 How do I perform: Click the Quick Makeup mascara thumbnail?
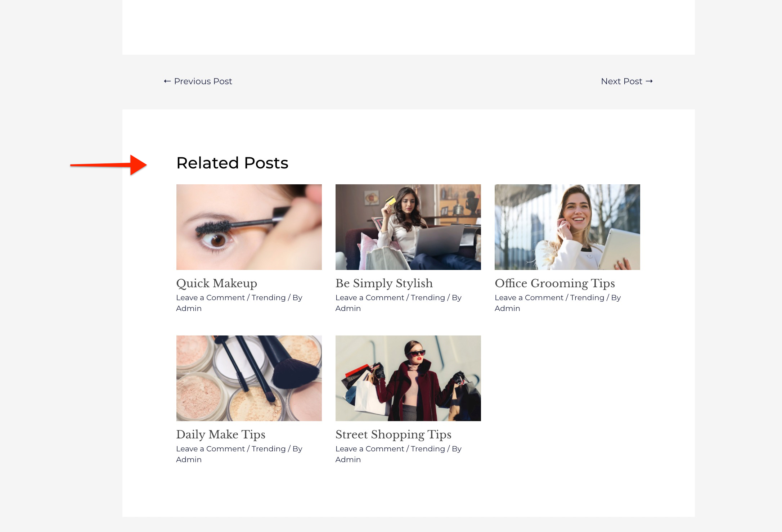(x=249, y=227)
